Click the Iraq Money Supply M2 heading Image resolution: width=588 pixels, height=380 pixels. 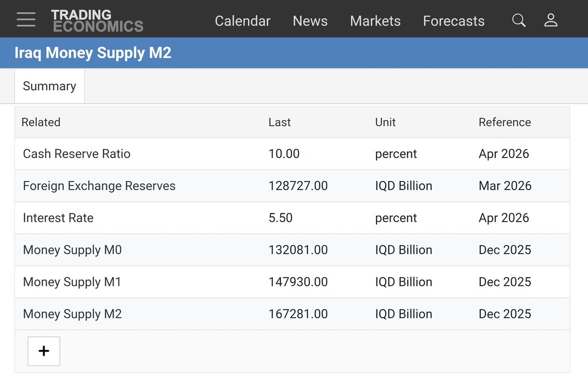tap(93, 53)
